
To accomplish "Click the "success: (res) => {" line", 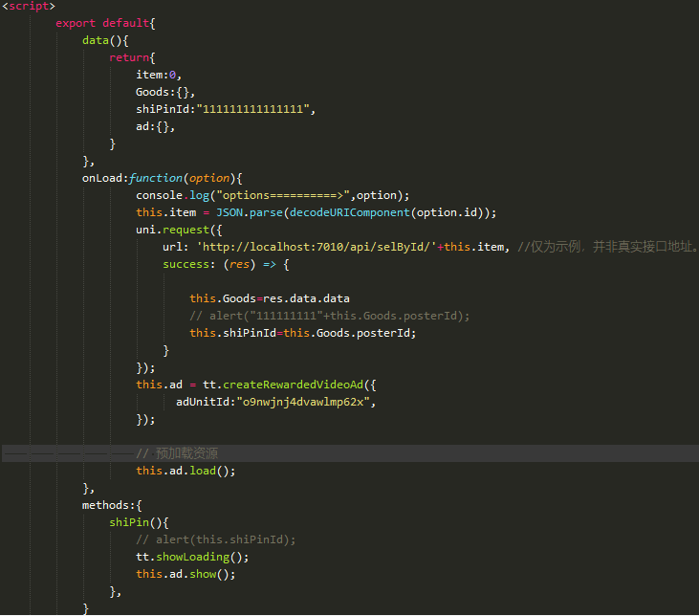I will 226,265.
